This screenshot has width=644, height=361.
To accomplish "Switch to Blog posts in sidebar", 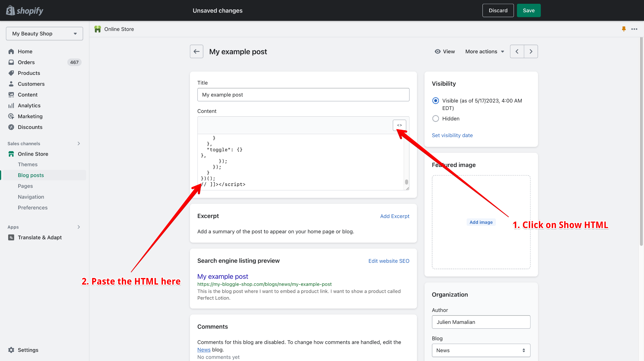I will pos(31,175).
